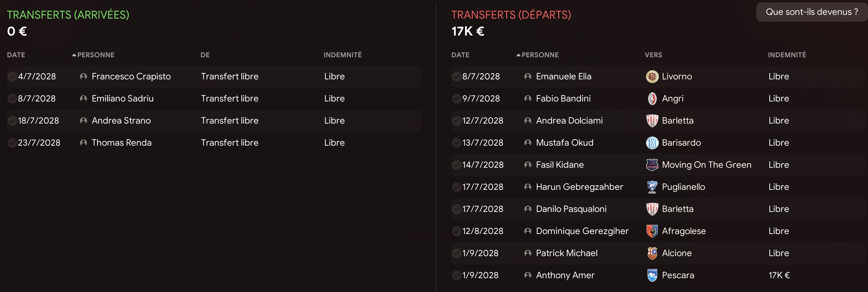This screenshot has height=292, width=868.
Task: Sort departures by INDEMNITÉ column header
Action: point(787,55)
